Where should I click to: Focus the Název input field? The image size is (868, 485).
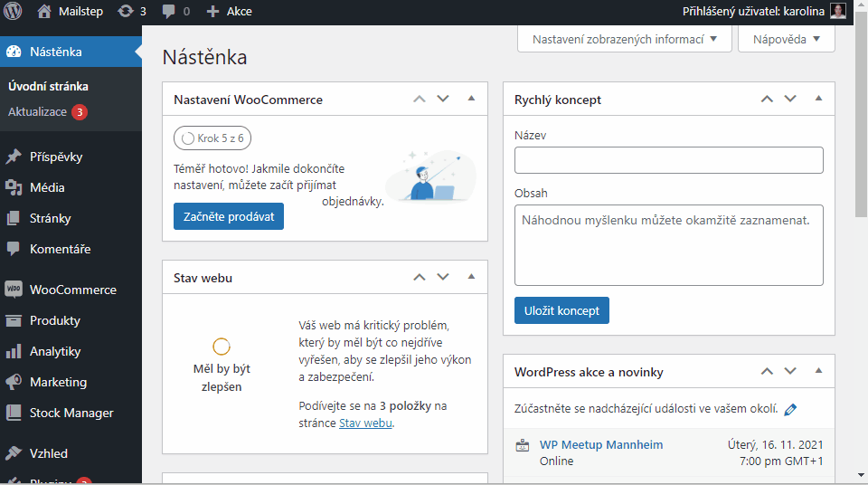click(669, 160)
